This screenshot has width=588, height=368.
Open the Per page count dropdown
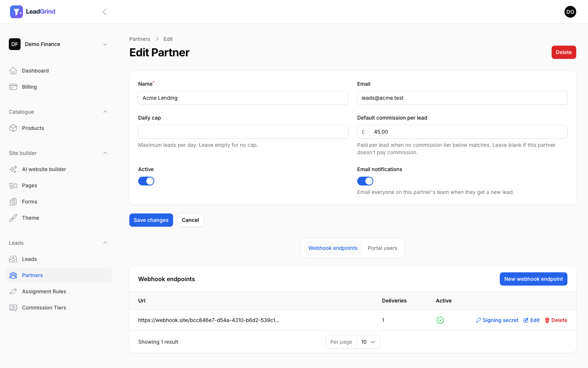[368, 342]
